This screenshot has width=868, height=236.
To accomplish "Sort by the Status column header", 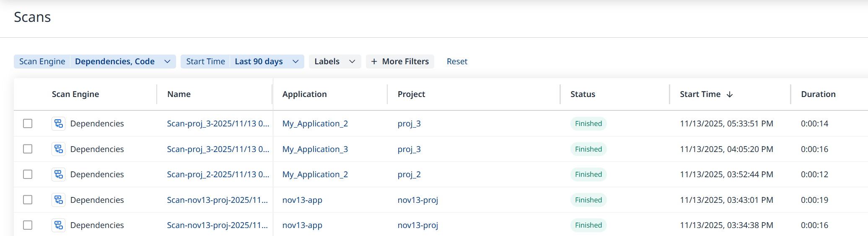I will pyautogui.click(x=583, y=94).
